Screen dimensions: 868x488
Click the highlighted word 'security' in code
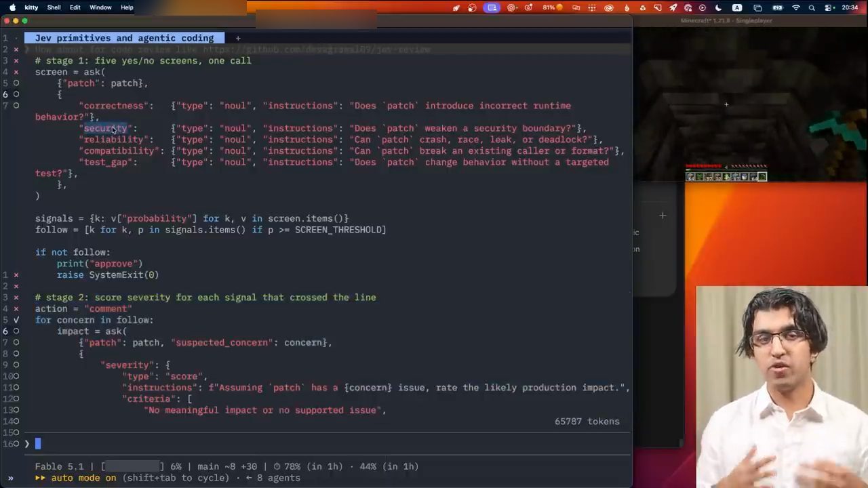105,128
